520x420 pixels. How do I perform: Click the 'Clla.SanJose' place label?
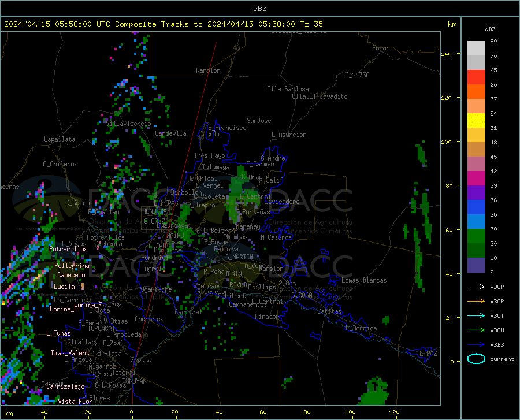pyautogui.click(x=288, y=89)
